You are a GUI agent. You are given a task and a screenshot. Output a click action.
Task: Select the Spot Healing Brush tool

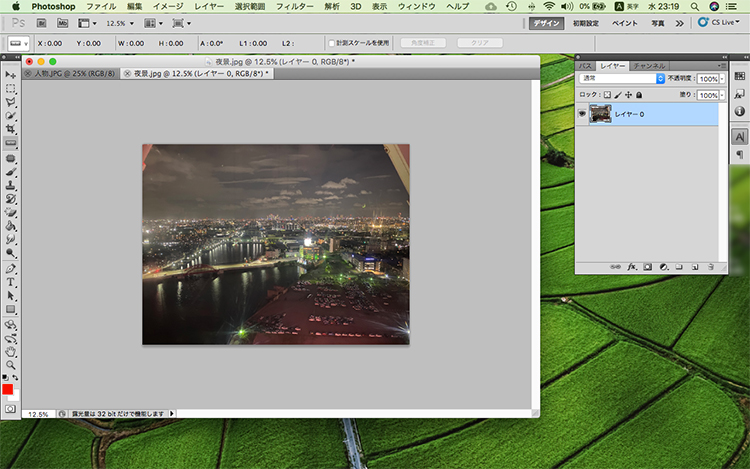click(x=11, y=159)
